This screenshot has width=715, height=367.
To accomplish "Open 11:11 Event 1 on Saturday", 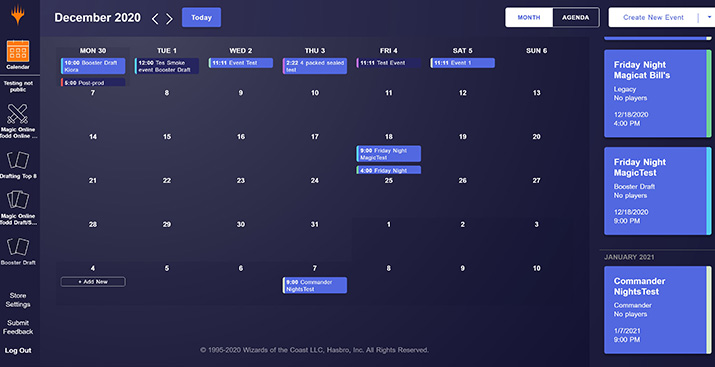I will pos(462,63).
